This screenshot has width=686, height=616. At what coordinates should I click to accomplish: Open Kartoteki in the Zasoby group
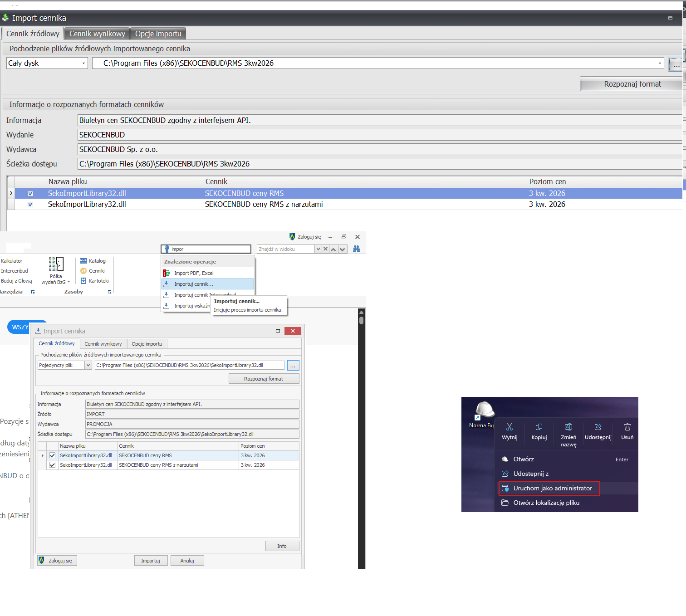coord(94,281)
